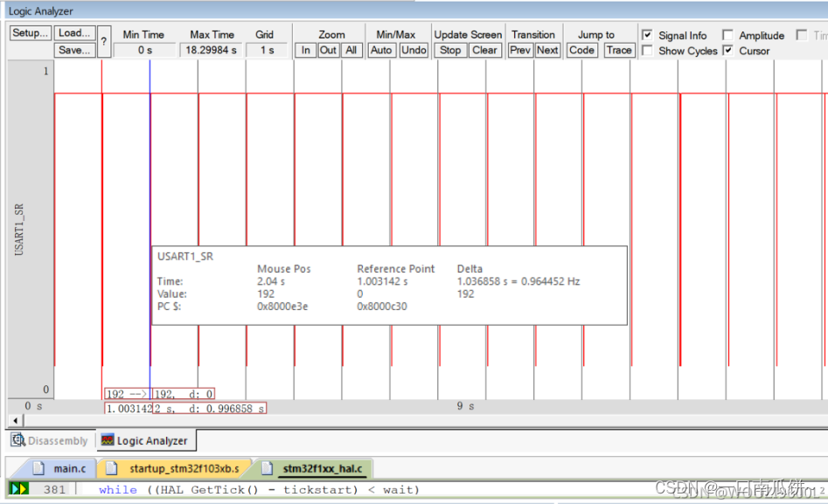Open the Setup... dialog
828x504 pixels.
(x=31, y=32)
